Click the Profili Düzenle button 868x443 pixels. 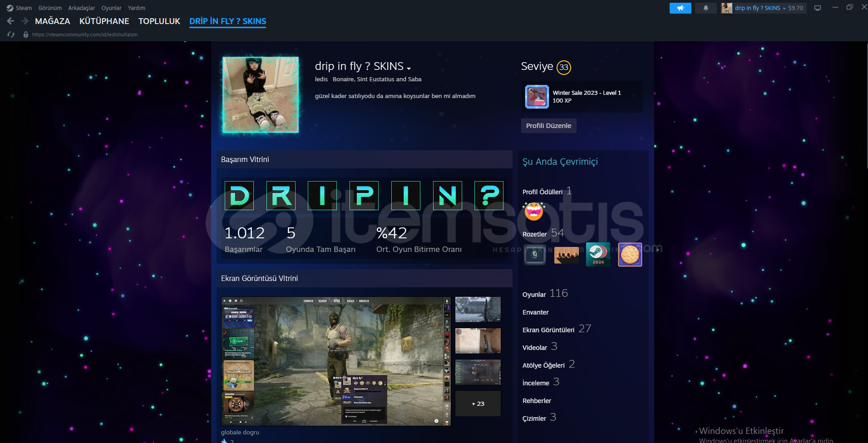coord(548,126)
